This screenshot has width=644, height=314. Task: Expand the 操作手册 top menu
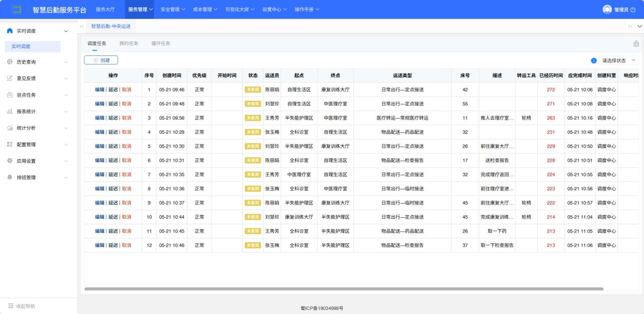[x=307, y=10]
